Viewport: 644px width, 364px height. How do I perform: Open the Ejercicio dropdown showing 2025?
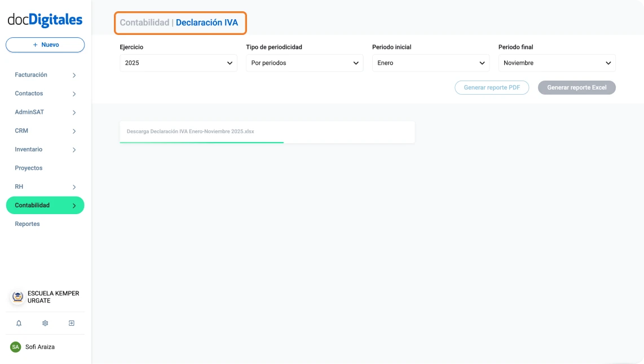[178, 63]
